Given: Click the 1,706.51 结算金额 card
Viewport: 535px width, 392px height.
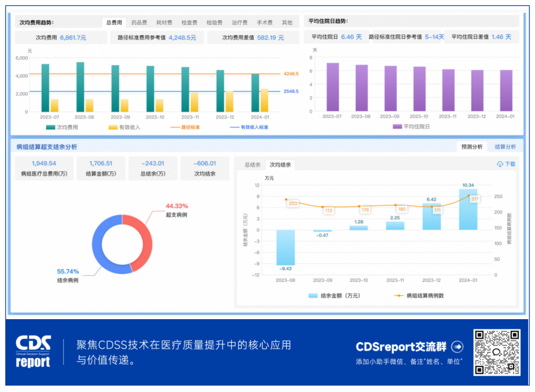Looking at the screenshot, I should [101, 168].
